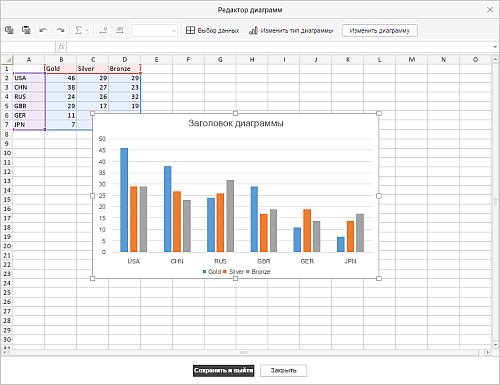Image resolution: width=500 pixels, height=385 pixels.
Task: Select column B header
Action: [61, 60]
